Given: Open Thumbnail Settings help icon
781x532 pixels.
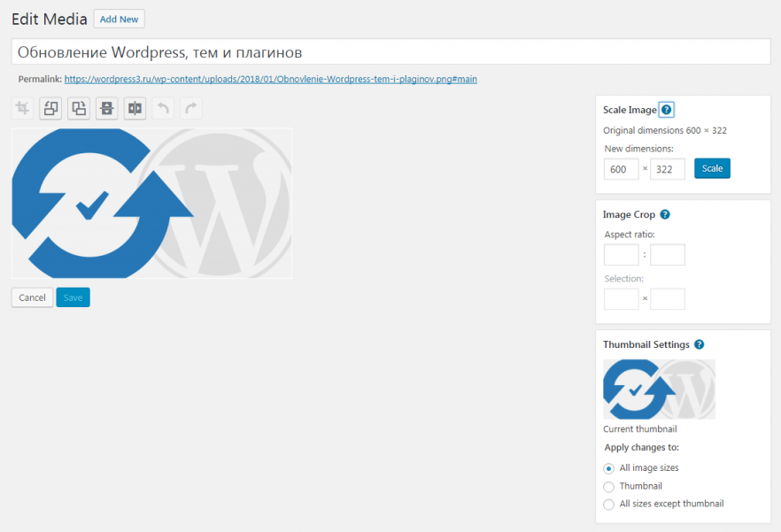Looking at the screenshot, I should (700, 344).
